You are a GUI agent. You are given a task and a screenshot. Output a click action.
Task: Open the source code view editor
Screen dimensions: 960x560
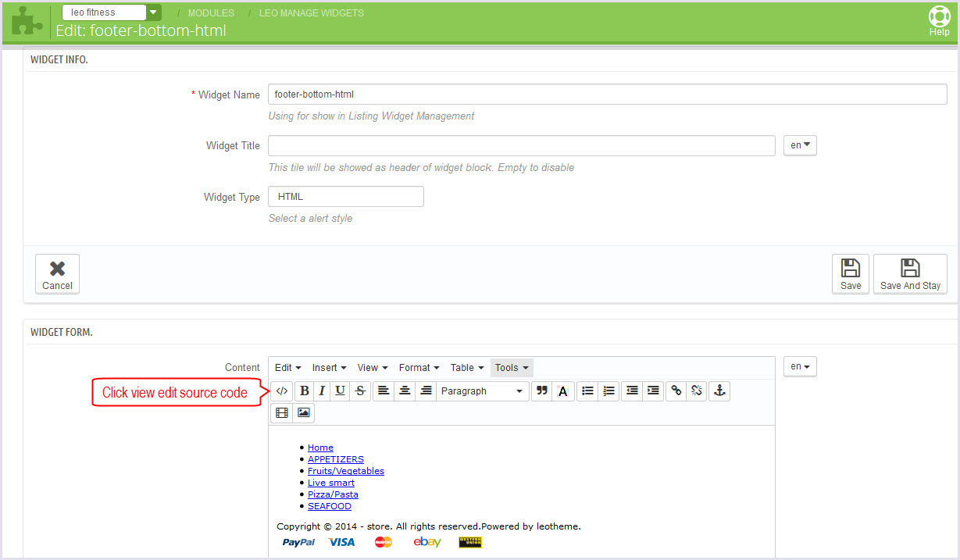pos(282,391)
